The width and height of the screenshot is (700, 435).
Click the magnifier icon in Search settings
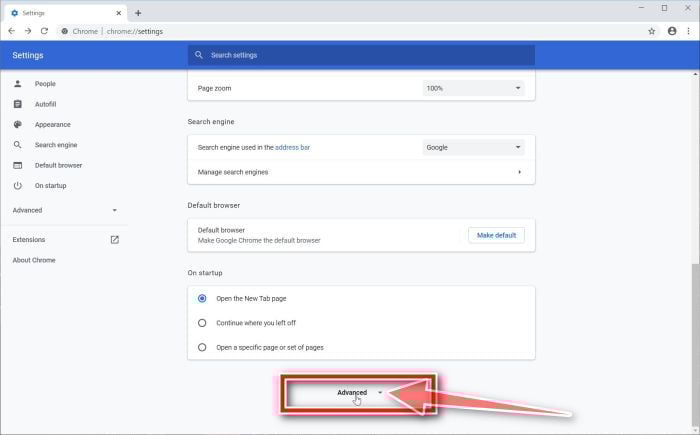(x=199, y=55)
